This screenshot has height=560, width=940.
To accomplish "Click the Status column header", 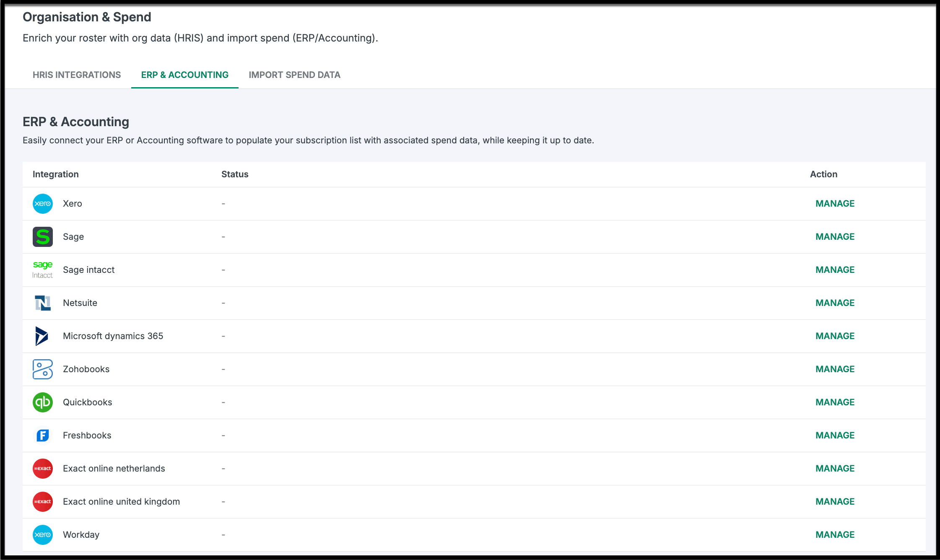I will [235, 174].
